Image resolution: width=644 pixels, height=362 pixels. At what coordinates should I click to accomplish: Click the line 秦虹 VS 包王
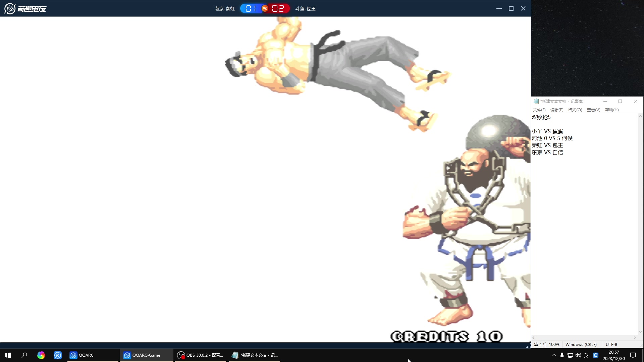pyautogui.click(x=547, y=145)
